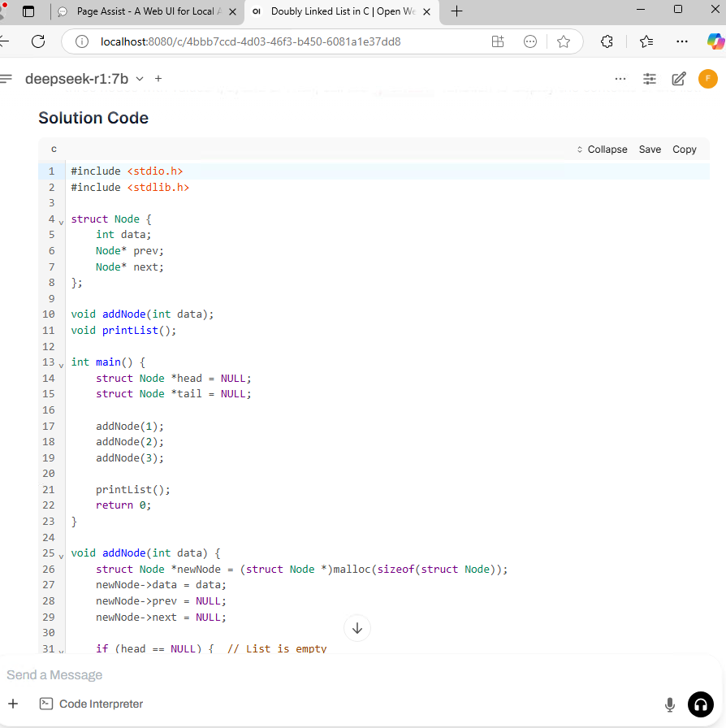
Task: Toggle the Code Interpreter option
Action: tap(92, 704)
